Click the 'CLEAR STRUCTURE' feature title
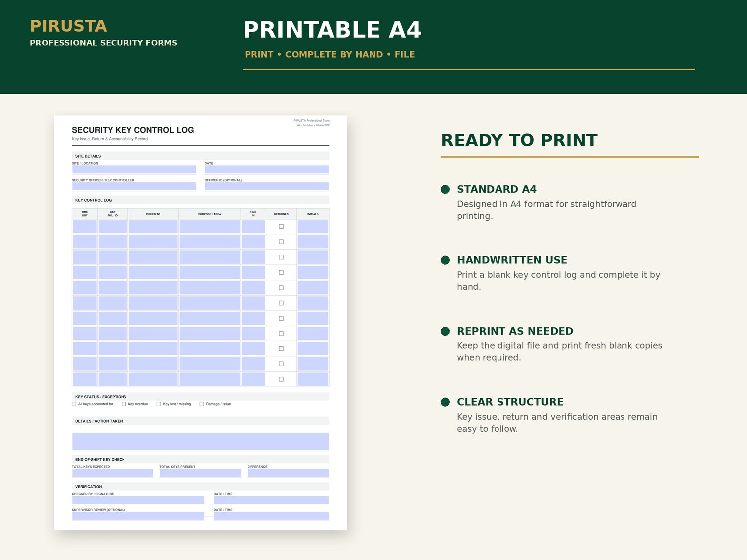Screen dimensions: 747x560 coord(510,402)
